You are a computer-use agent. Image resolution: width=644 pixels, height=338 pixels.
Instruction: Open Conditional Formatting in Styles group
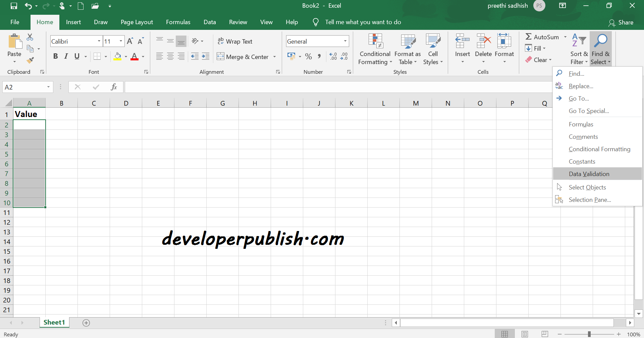pyautogui.click(x=375, y=49)
